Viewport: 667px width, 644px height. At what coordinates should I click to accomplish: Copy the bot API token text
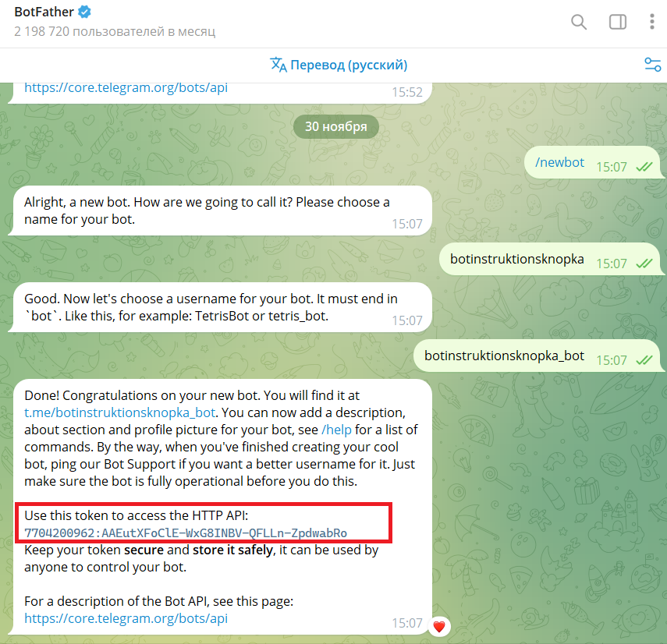[x=186, y=533]
